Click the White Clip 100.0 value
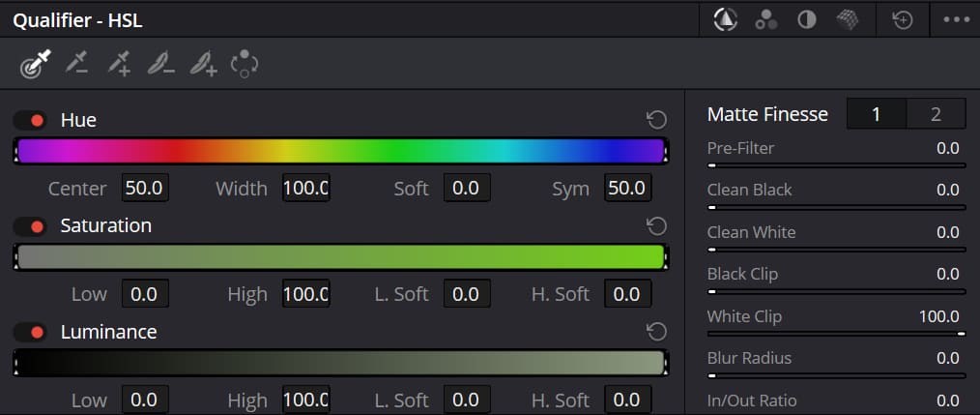Image resolution: width=980 pixels, height=415 pixels. [938, 316]
